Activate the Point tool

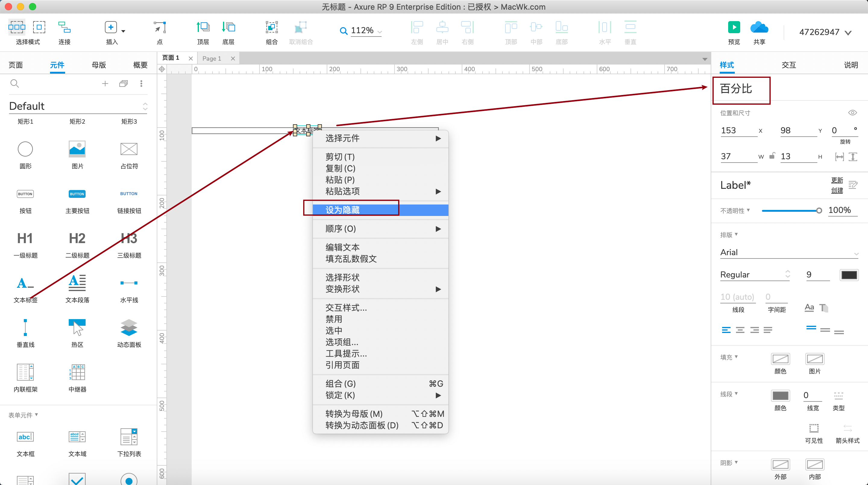tap(160, 27)
